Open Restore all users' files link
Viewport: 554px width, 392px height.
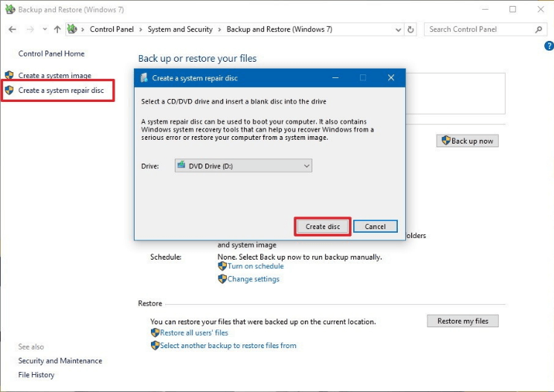pyautogui.click(x=194, y=332)
